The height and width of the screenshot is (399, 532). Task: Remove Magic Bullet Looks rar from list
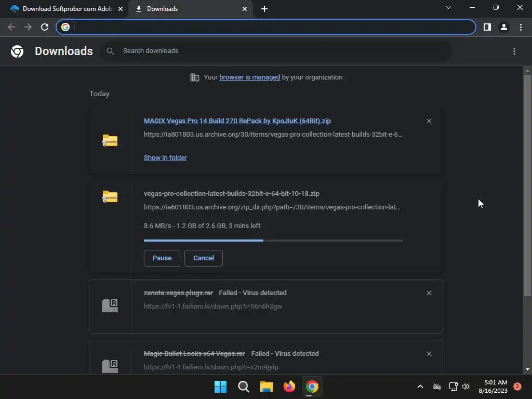coord(429,354)
